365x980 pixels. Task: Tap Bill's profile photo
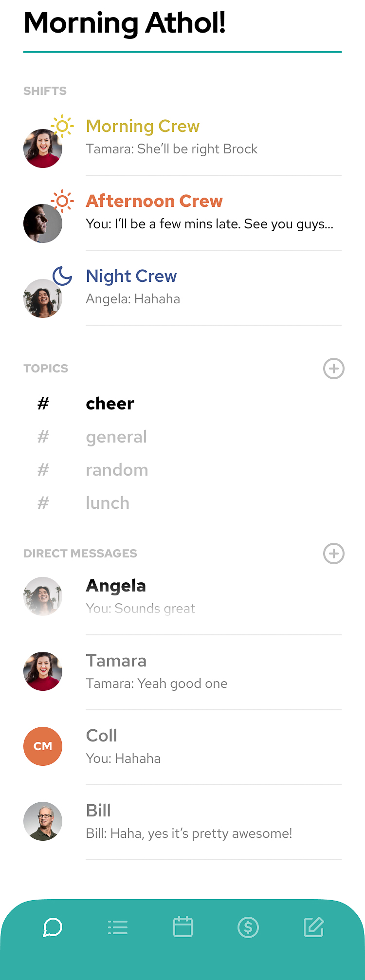pos(43,821)
